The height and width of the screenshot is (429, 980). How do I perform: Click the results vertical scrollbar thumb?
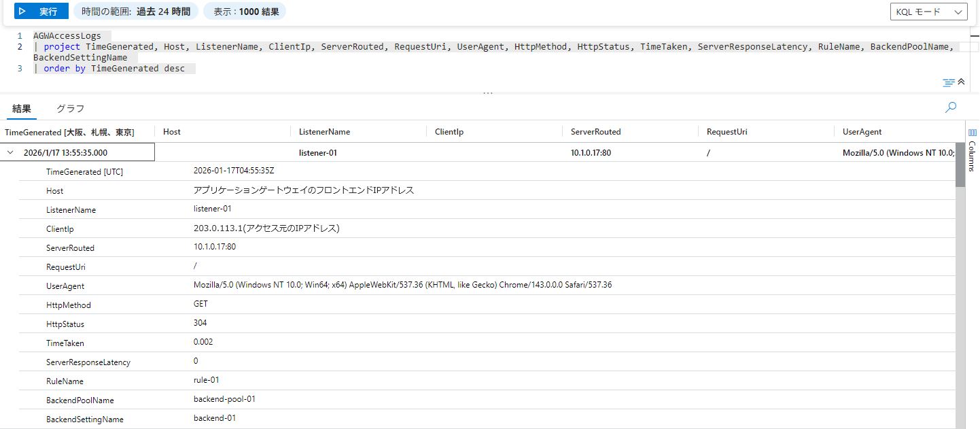tap(960, 165)
